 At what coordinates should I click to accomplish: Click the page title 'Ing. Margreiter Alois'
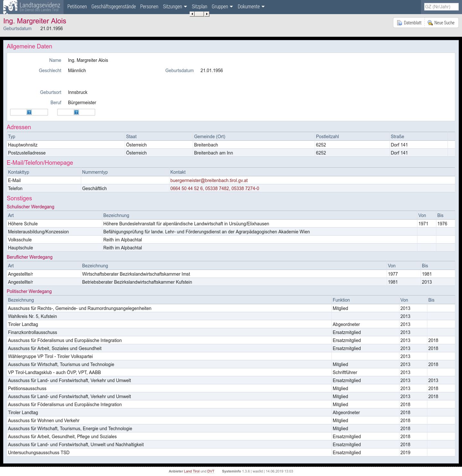point(35,21)
